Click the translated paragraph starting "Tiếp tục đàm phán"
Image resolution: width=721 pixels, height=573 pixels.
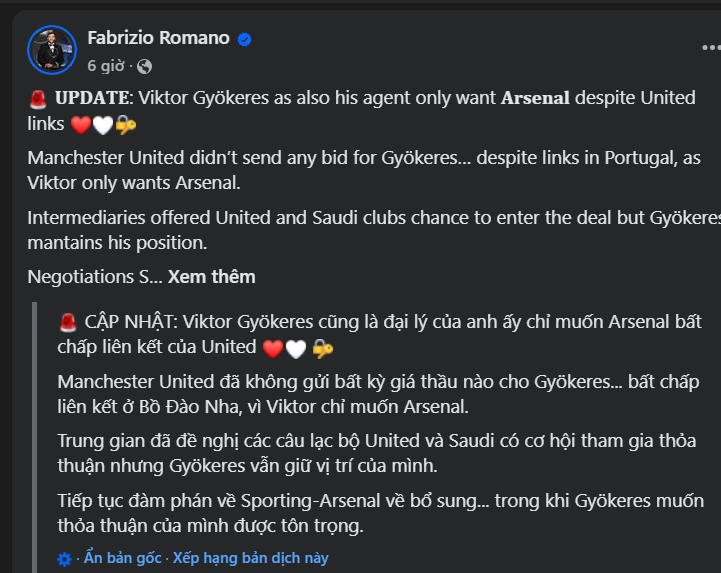pyautogui.click(x=381, y=513)
